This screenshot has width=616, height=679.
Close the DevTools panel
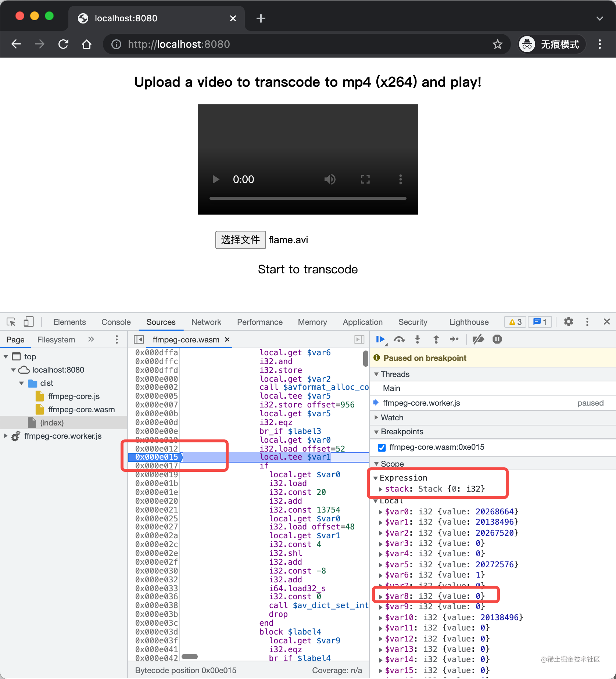pyautogui.click(x=607, y=322)
